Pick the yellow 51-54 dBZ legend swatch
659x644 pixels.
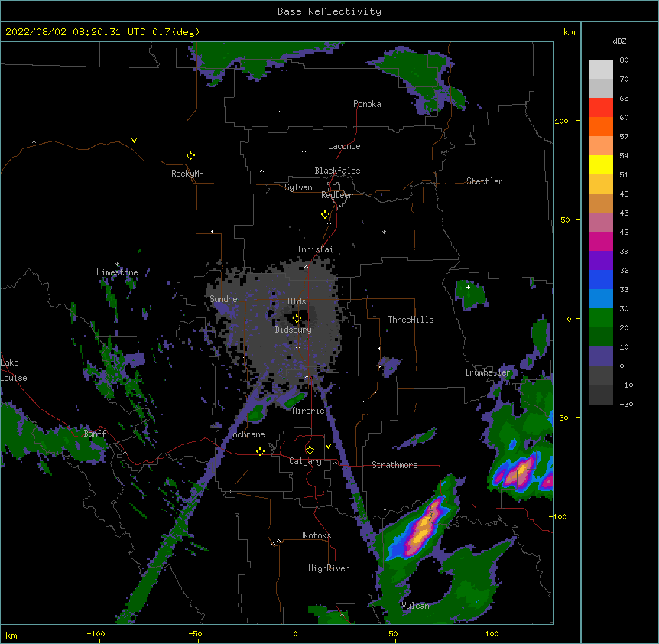[x=601, y=164]
